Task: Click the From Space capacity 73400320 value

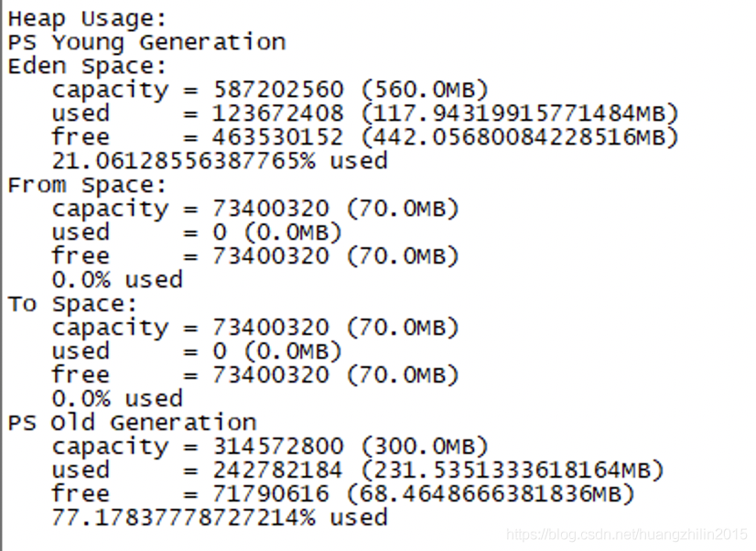Action: pyautogui.click(x=271, y=209)
